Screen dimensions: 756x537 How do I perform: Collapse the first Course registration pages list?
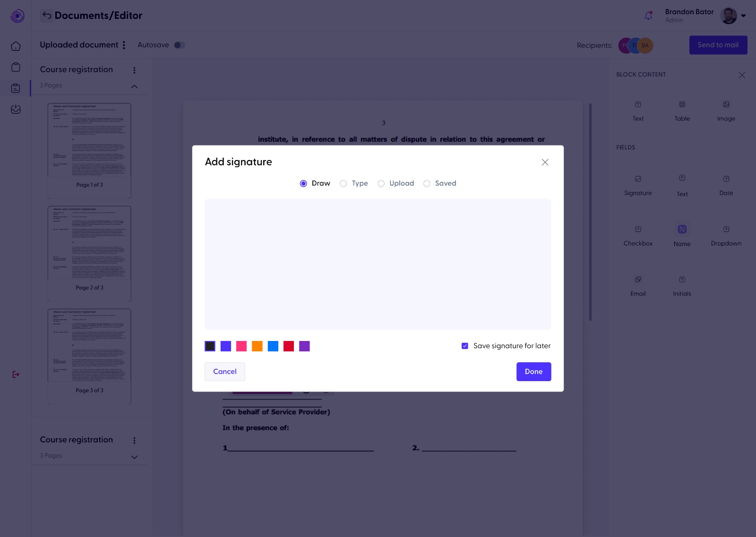134,86
